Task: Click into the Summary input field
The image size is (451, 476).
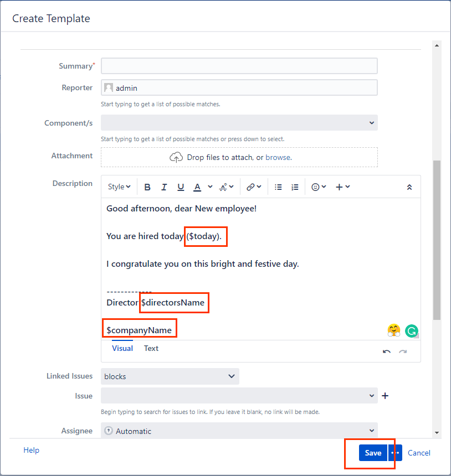Action: 239,66
